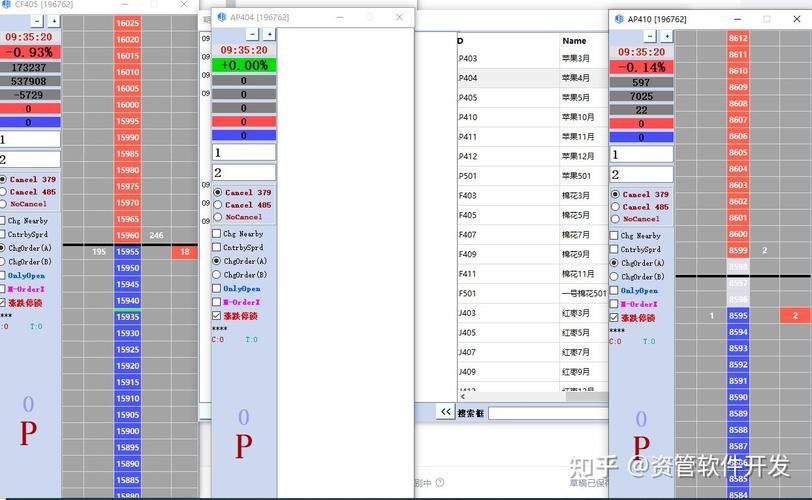Click the plus button in CF405 window
The width and height of the screenshot is (812, 500).
coord(53,21)
